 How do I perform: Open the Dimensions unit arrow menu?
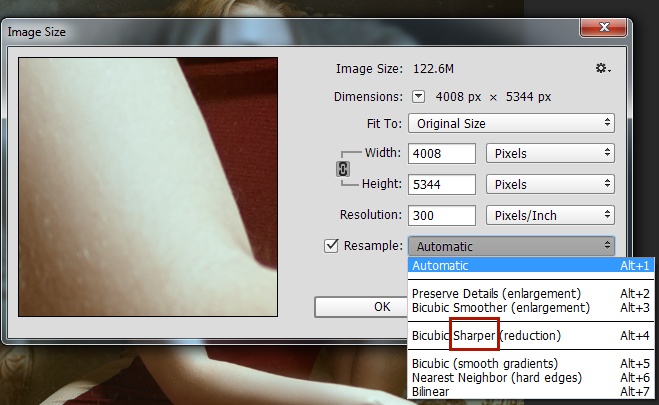pos(419,97)
